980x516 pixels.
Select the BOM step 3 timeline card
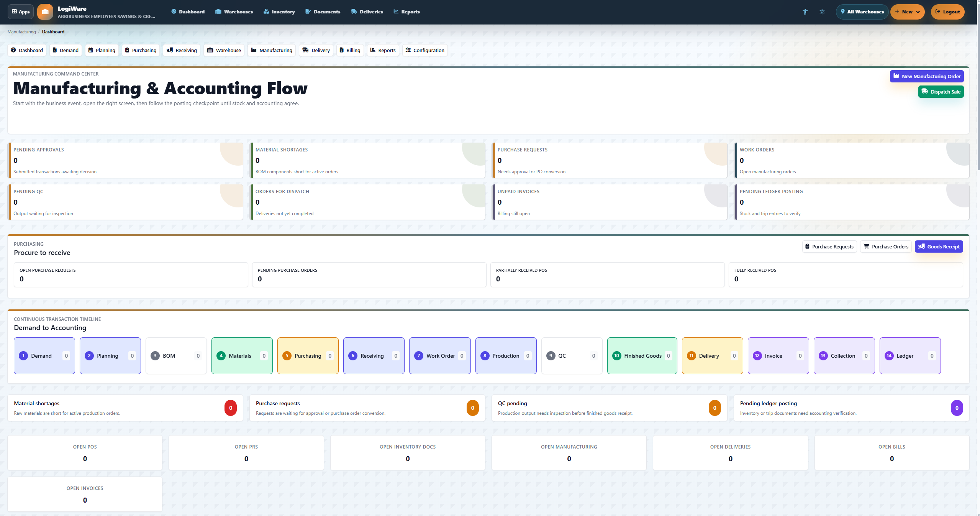[176, 356]
